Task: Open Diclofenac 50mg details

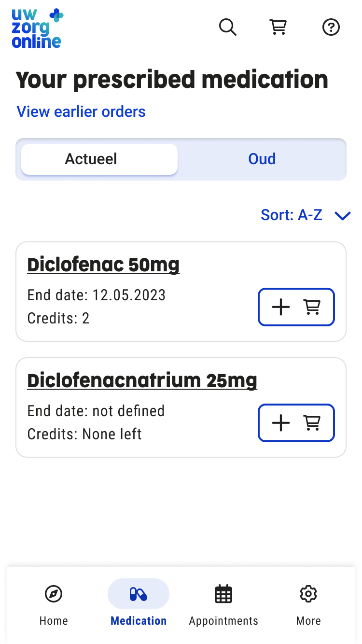Action: pyautogui.click(x=103, y=265)
